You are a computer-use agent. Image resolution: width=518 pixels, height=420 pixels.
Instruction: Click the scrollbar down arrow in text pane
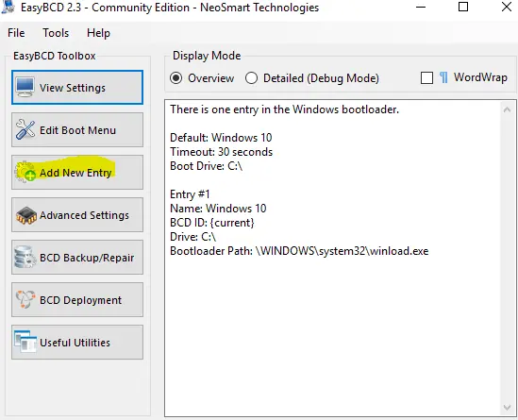(x=507, y=408)
